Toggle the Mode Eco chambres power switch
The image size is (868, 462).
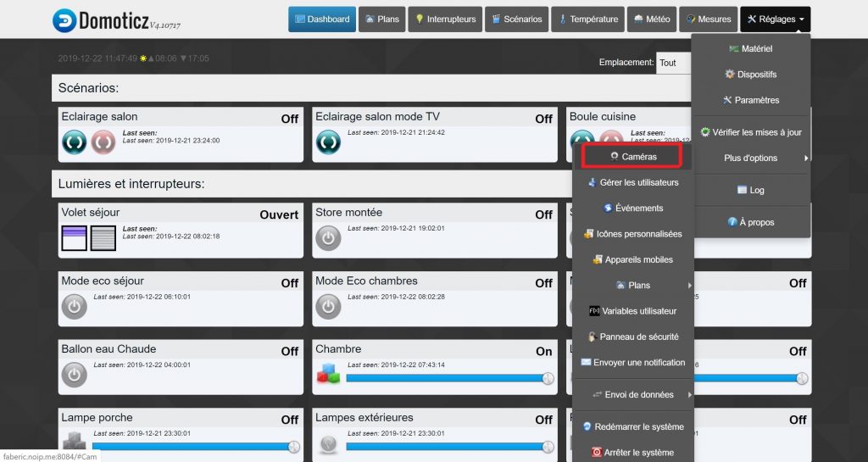[x=328, y=306]
